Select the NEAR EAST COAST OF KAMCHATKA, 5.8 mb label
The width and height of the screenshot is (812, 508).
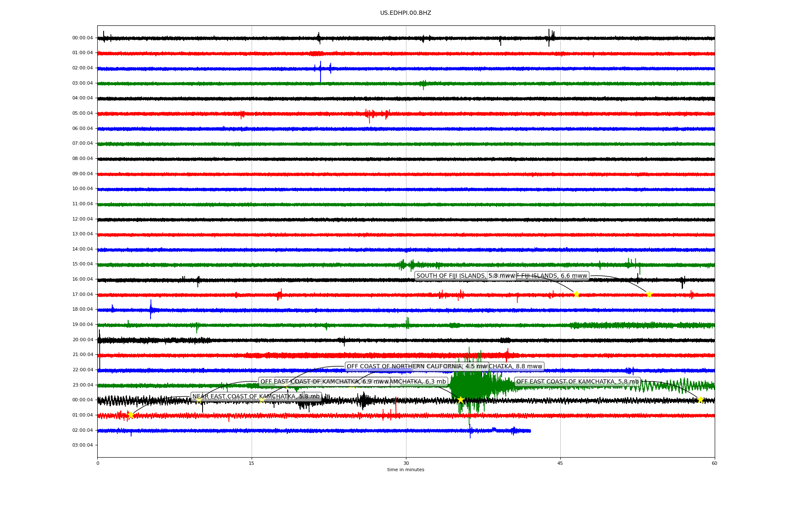(x=256, y=397)
